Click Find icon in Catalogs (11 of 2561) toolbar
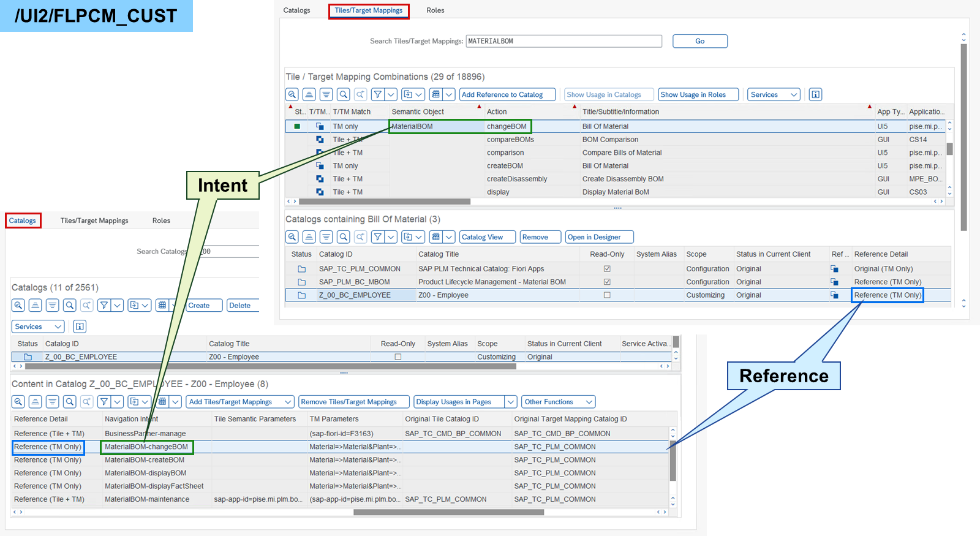The height and width of the screenshot is (536, 980). tap(70, 305)
